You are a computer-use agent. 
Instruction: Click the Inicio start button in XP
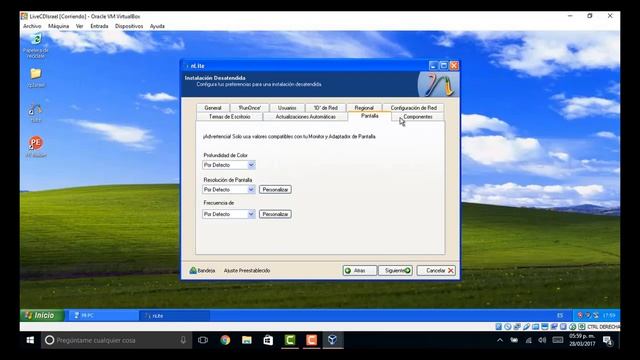(x=42, y=315)
